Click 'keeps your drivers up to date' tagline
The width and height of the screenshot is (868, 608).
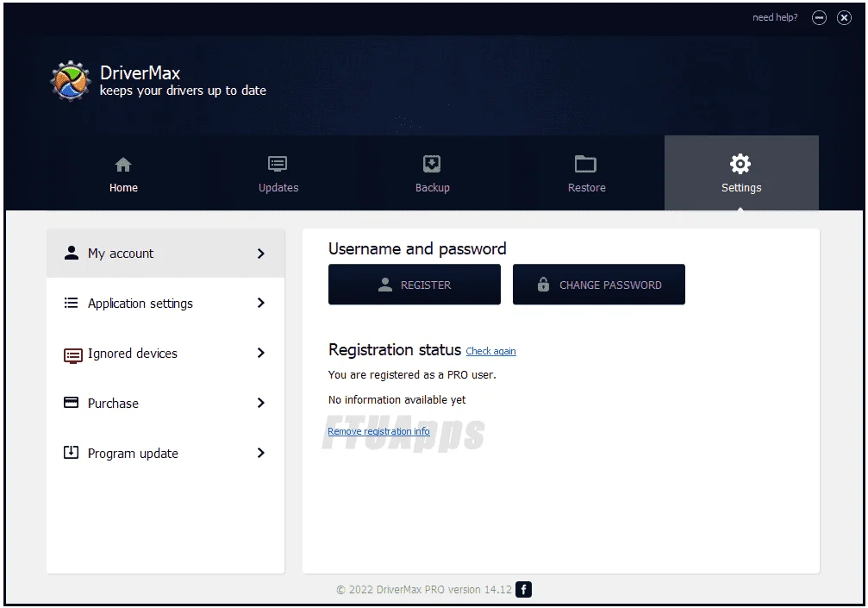point(183,91)
